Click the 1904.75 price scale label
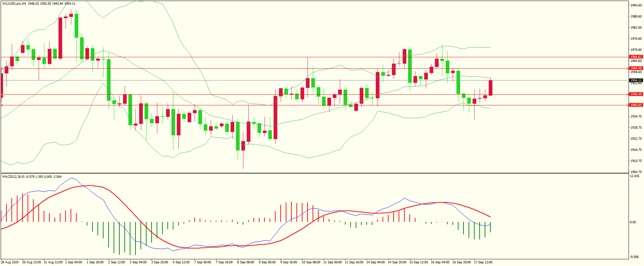Viewport: 644px width, 266px height. (x=636, y=172)
